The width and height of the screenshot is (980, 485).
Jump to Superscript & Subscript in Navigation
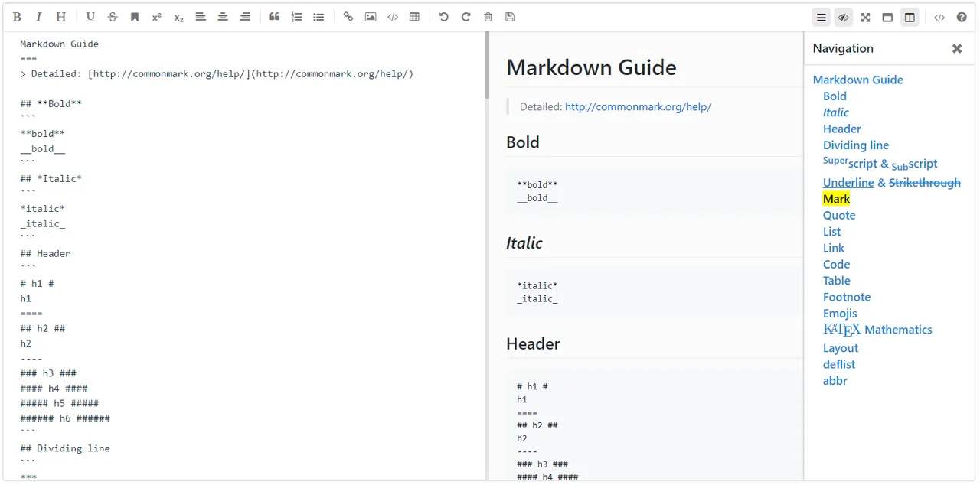click(880, 163)
